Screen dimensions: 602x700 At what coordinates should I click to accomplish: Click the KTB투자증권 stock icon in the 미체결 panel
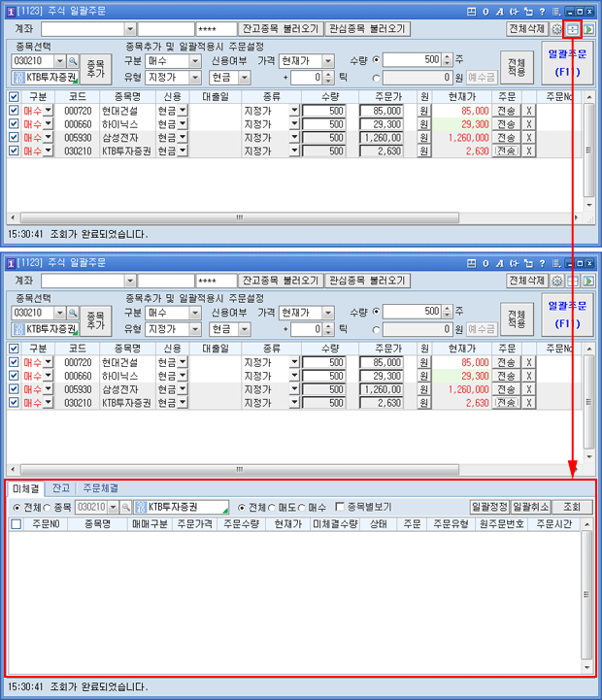pos(141,507)
